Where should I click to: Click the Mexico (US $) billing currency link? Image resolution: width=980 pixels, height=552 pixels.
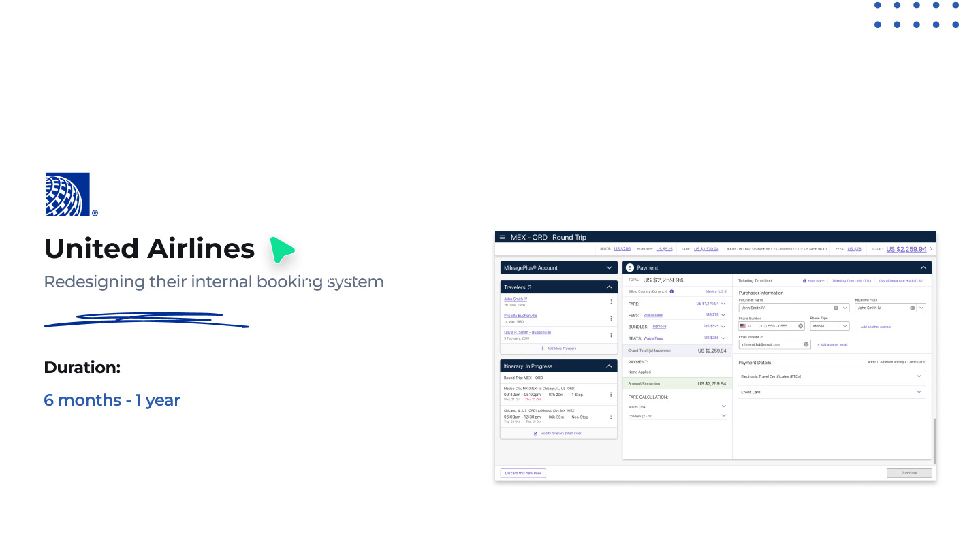pos(716,291)
